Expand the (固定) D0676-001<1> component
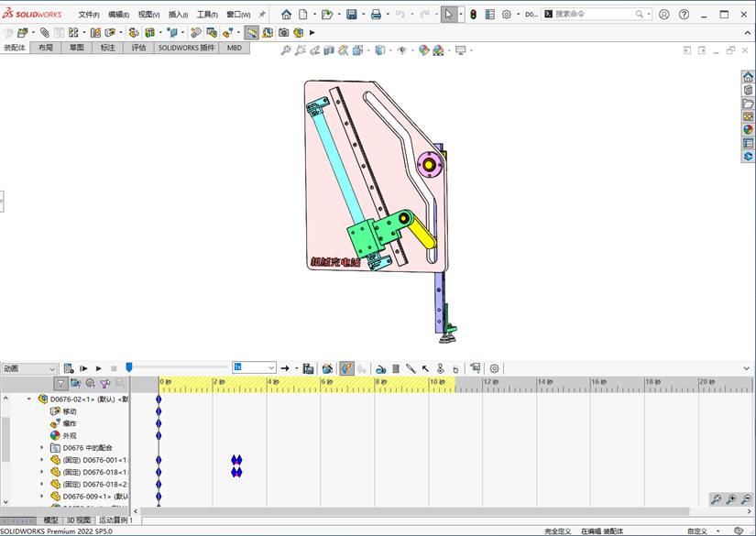 click(x=42, y=460)
